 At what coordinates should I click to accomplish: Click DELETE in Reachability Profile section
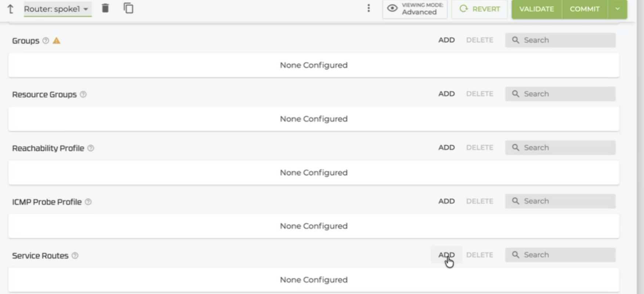point(480,147)
